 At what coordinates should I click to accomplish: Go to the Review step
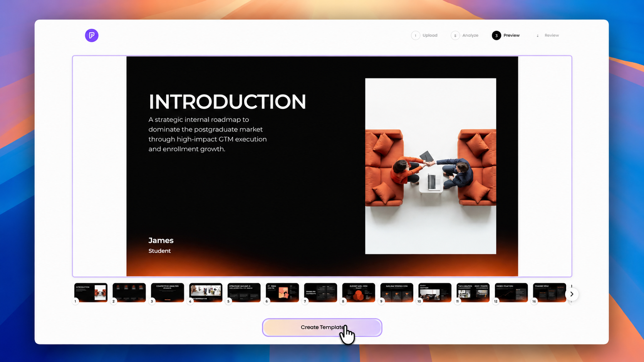(x=547, y=35)
